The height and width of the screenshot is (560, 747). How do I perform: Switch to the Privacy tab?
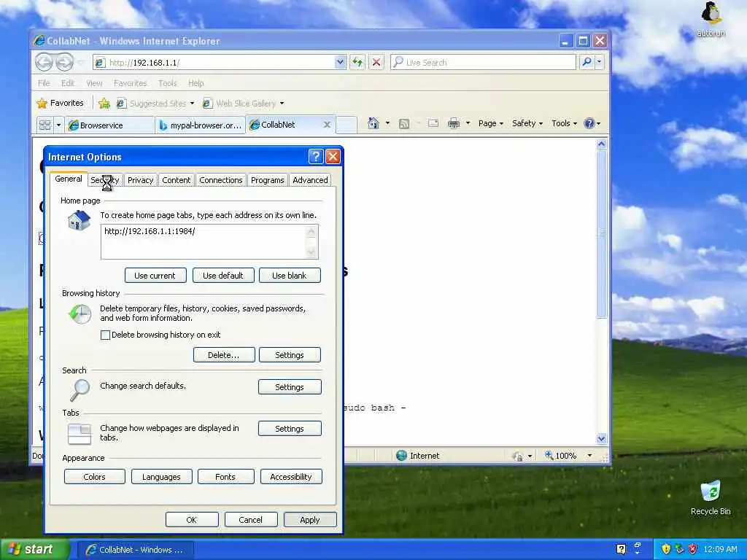pyautogui.click(x=141, y=180)
